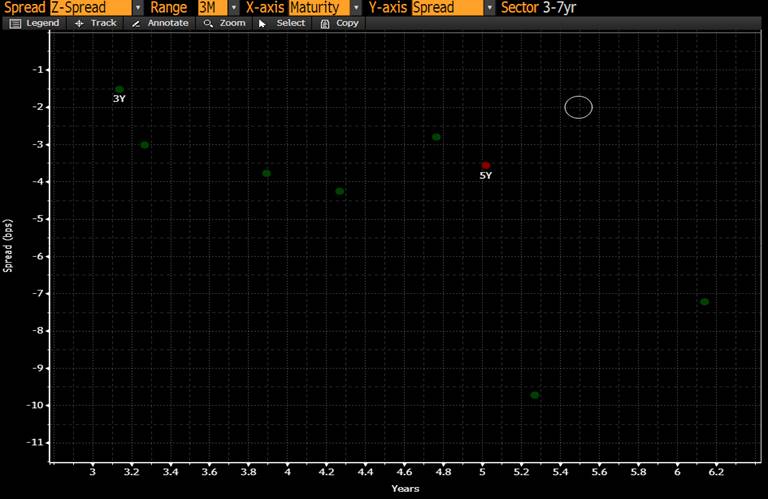768x499 pixels.
Task: Click the Maturity X-axis field
Action: (x=319, y=7)
